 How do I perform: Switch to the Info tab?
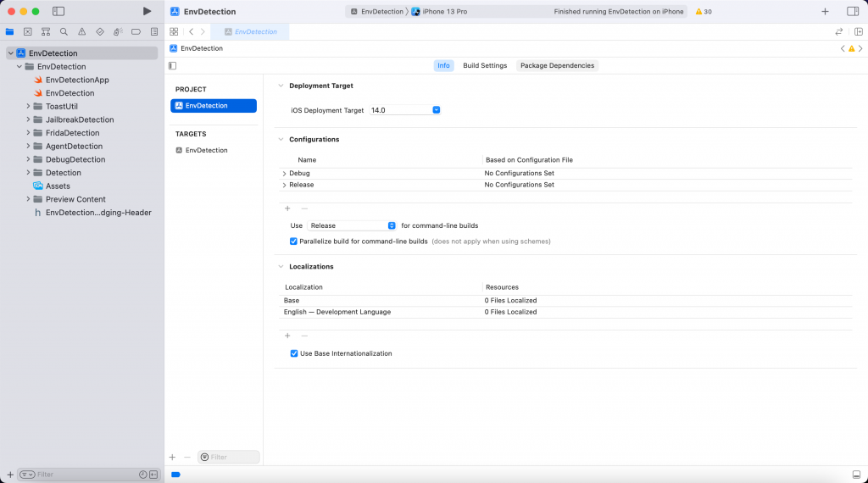[443, 65]
